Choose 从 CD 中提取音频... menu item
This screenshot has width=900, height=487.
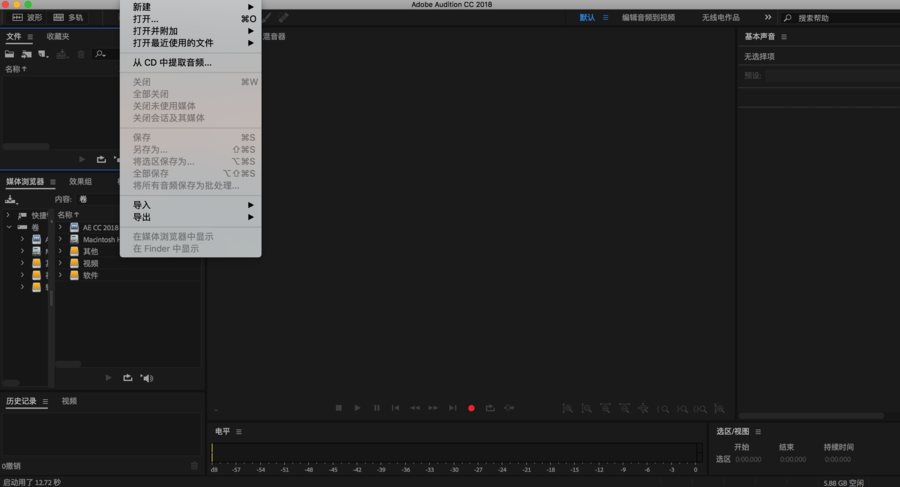click(191, 63)
